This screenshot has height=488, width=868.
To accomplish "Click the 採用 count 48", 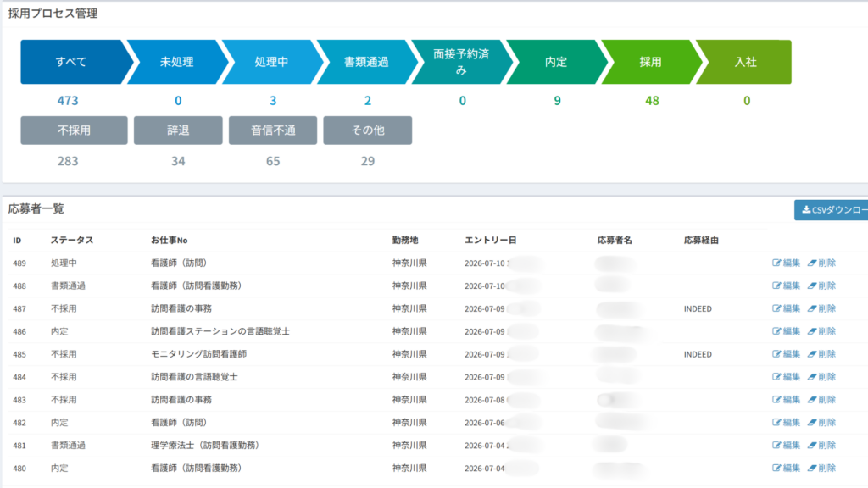I will (x=652, y=101).
